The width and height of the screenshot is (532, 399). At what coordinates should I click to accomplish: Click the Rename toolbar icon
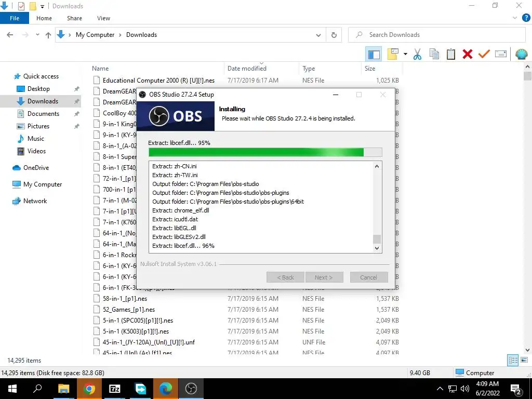[x=501, y=54]
